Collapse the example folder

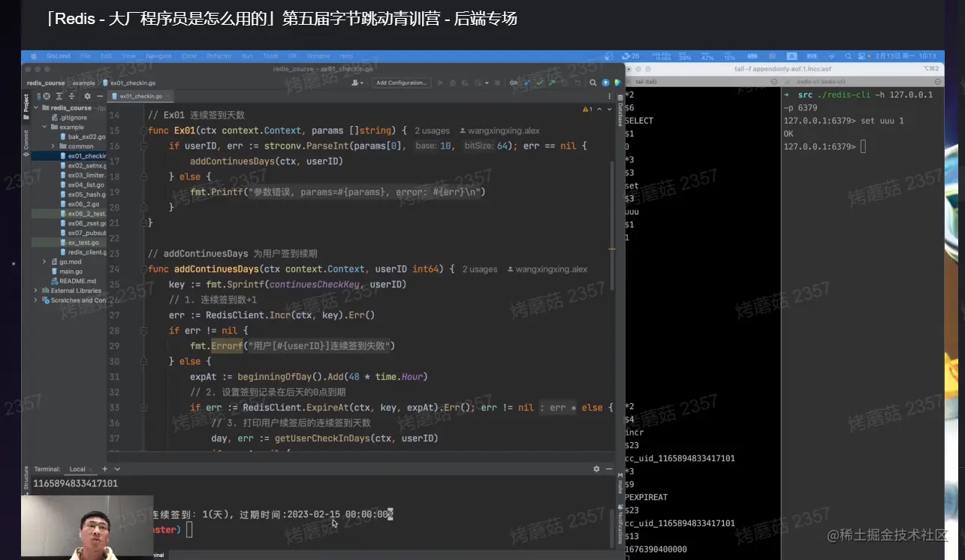pos(45,127)
